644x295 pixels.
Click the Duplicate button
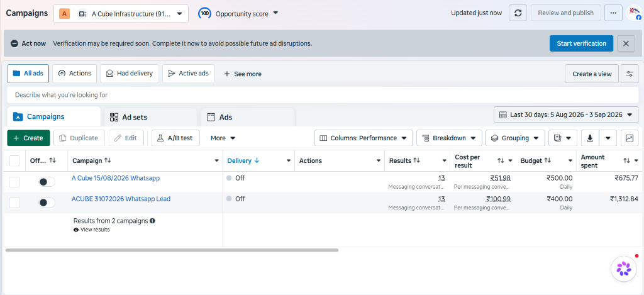tap(79, 138)
